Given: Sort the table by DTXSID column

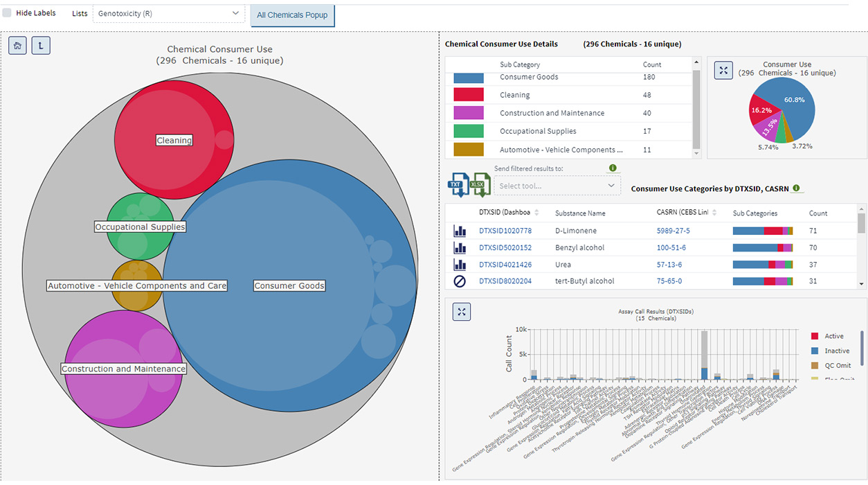Looking at the screenshot, I should coord(536,213).
